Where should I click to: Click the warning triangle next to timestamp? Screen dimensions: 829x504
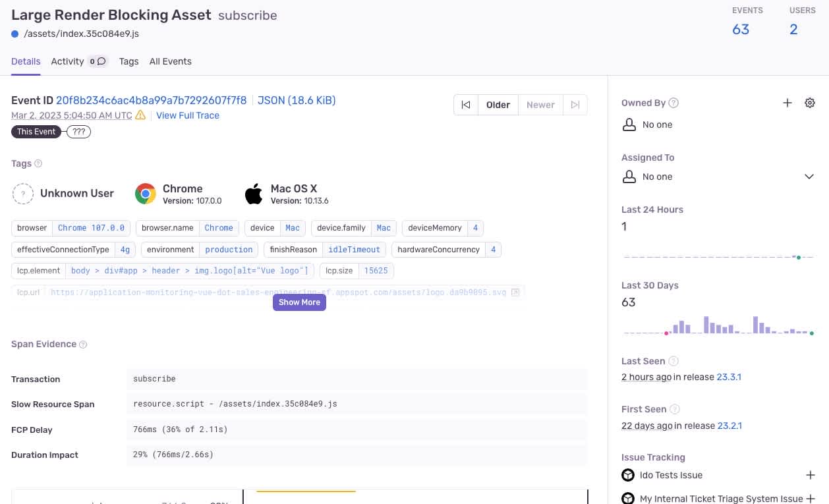140,115
